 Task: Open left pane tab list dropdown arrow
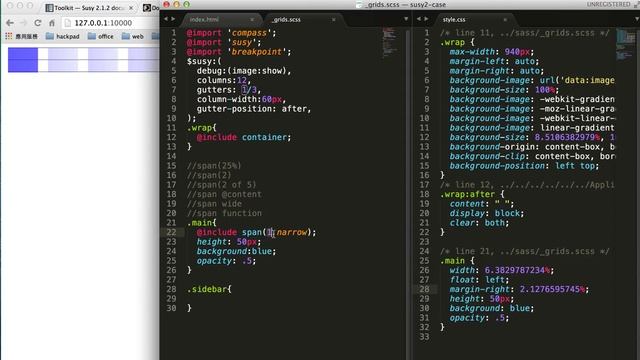pos(406,19)
